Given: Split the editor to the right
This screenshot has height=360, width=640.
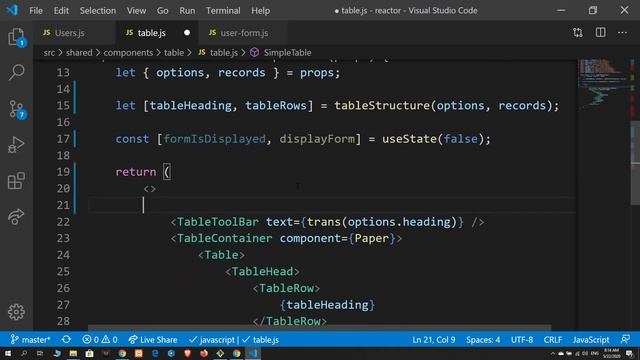Looking at the screenshot, I should point(600,33).
